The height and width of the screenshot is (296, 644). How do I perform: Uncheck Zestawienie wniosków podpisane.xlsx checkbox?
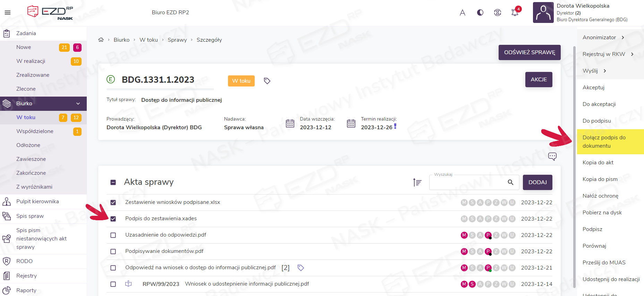pos(113,203)
